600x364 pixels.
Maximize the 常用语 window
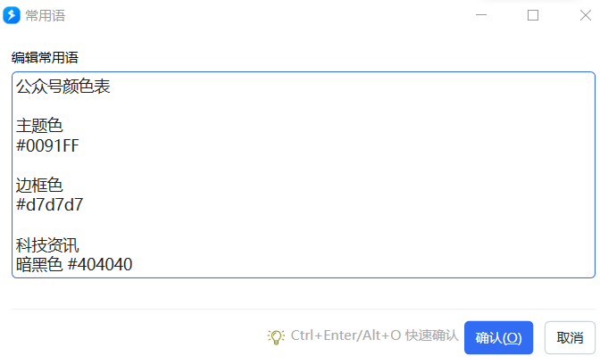[x=533, y=15]
